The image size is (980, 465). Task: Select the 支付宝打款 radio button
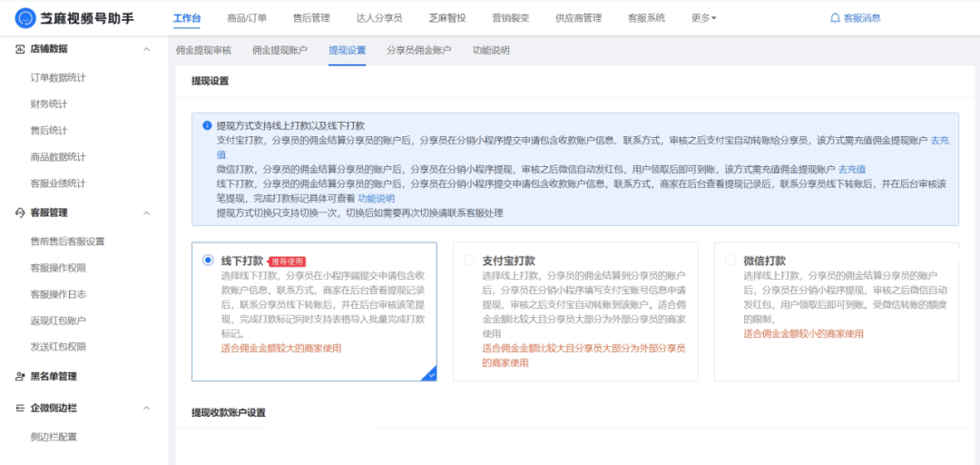click(469, 261)
